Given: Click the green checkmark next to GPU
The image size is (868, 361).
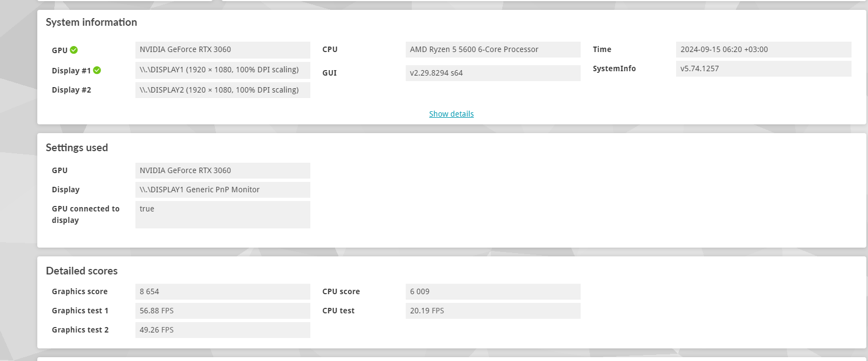Looking at the screenshot, I should point(74,50).
